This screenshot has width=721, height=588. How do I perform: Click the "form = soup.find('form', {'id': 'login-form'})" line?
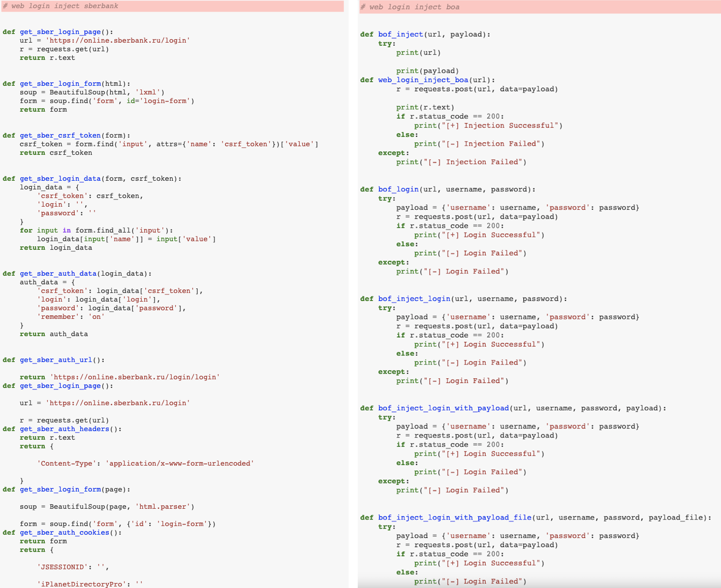pos(118,524)
